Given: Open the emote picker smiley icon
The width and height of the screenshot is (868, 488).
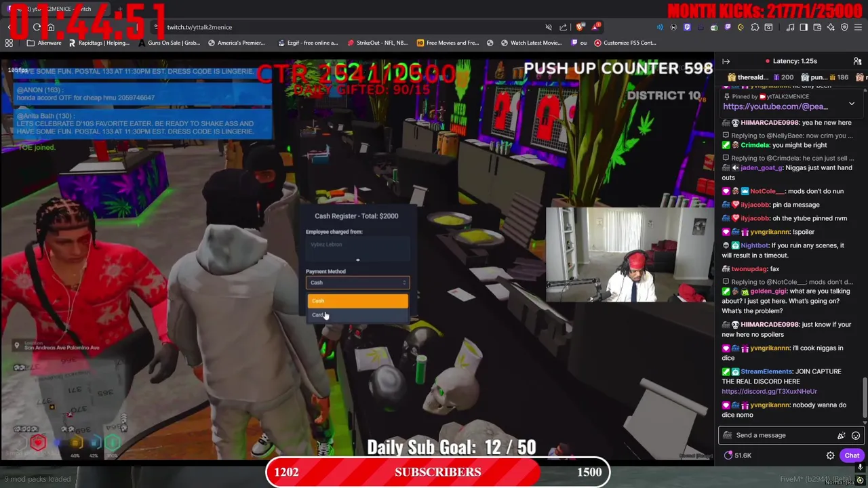Looking at the screenshot, I should tap(856, 435).
